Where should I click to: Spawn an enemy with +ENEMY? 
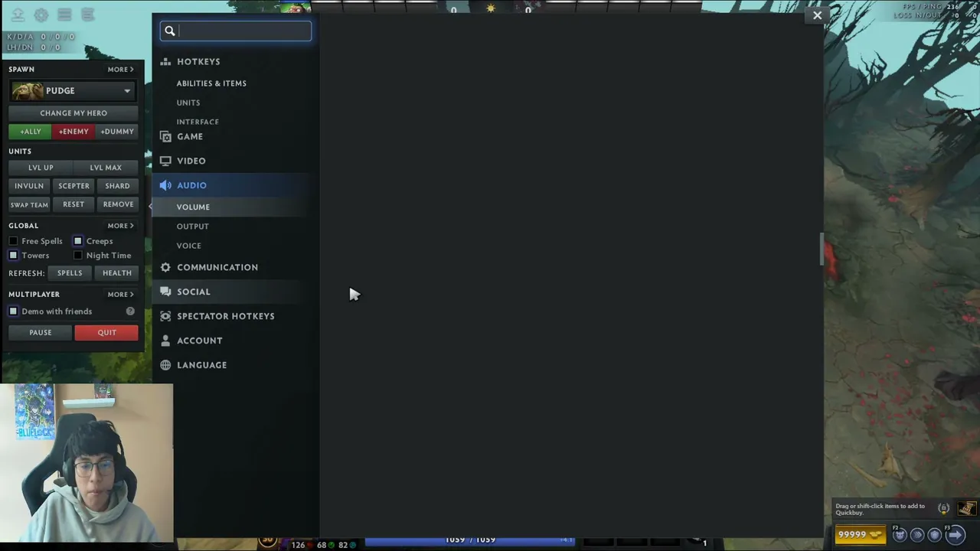73,132
